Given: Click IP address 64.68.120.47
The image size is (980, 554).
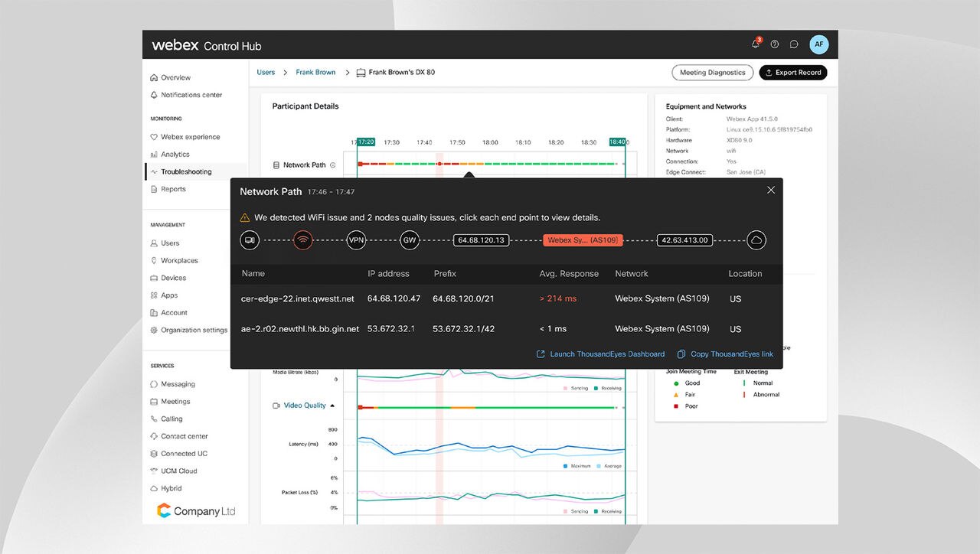Looking at the screenshot, I should (394, 299).
